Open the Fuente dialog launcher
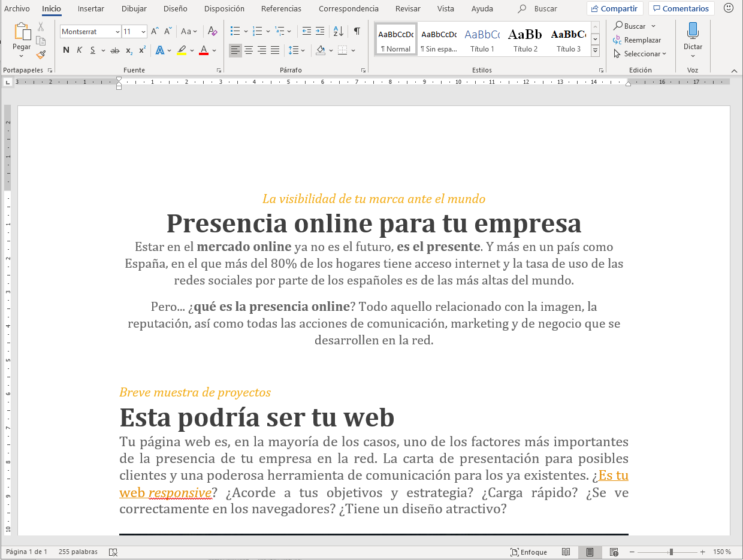 (219, 70)
